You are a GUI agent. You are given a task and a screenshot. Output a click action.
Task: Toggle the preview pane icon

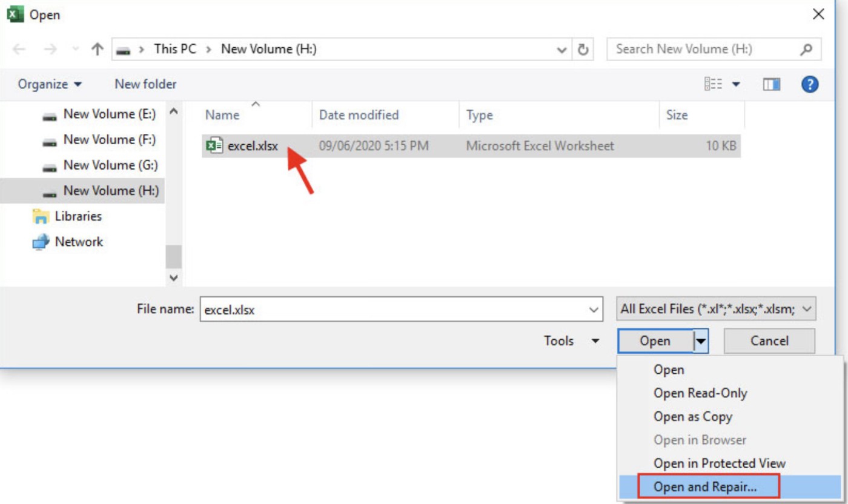[x=771, y=85]
